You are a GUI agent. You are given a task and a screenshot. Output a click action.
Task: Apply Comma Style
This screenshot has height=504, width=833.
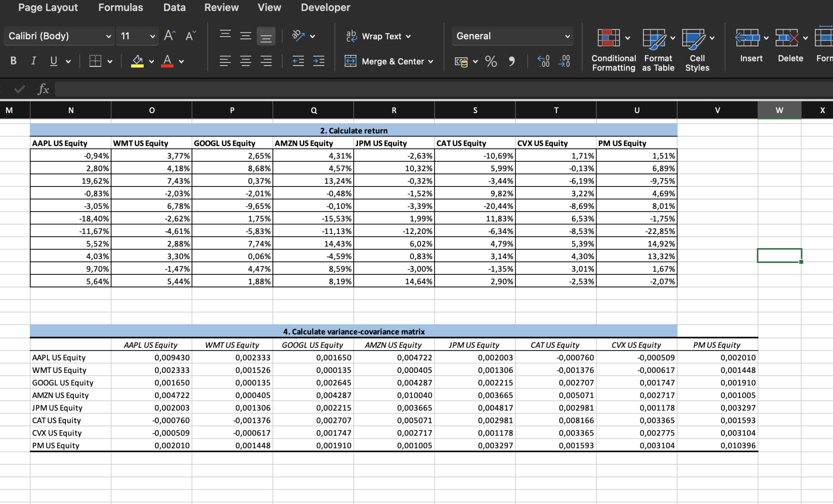tap(512, 61)
